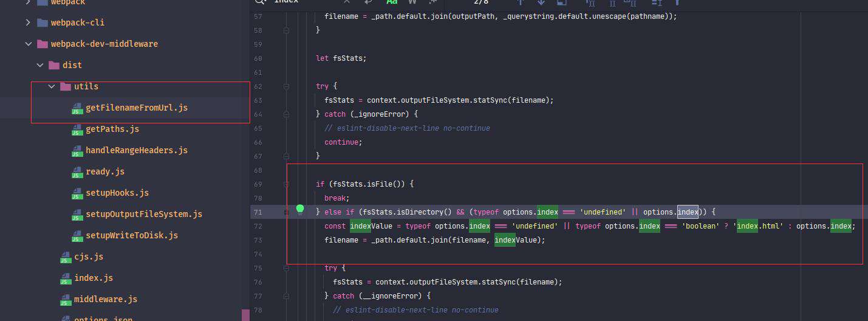Click line number 71 in the gutter

pyautogui.click(x=257, y=212)
